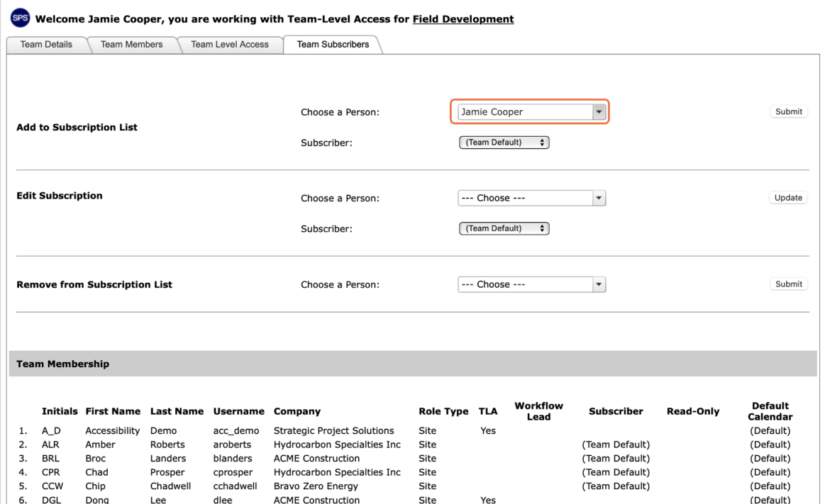Screen dimensions: 830x504
Task: Open Subscriber dropdown under Add to Subscription List
Action: pos(504,142)
